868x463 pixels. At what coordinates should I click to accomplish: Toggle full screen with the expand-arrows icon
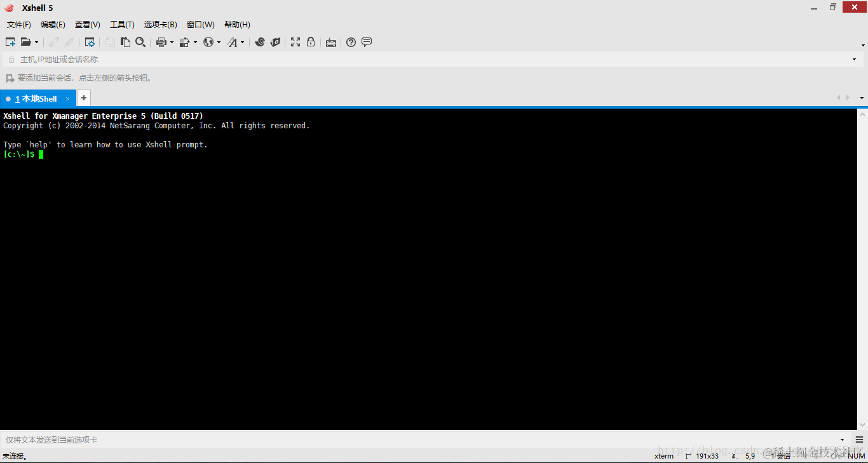[295, 42]
